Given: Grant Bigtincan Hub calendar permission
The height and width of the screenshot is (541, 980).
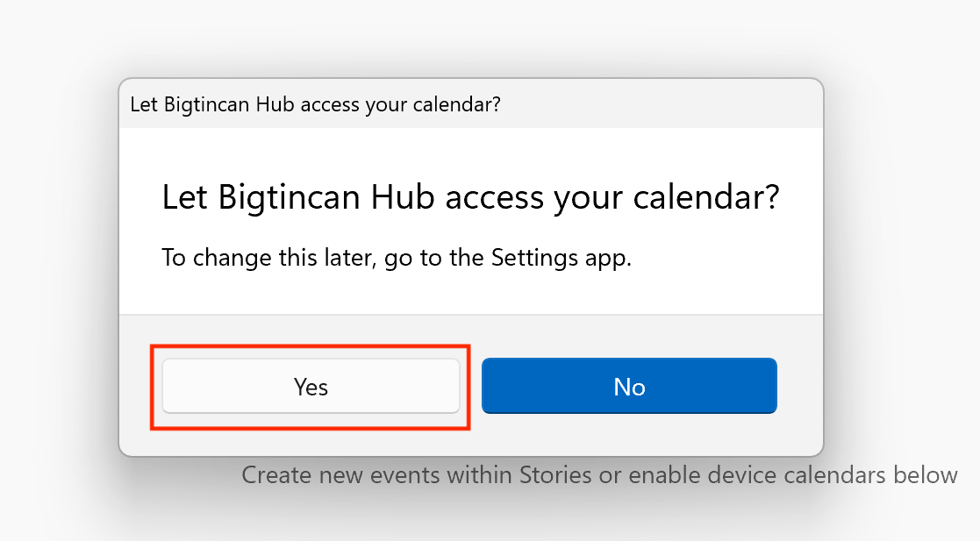Looking at the screenshot, I should pos(311,386).
